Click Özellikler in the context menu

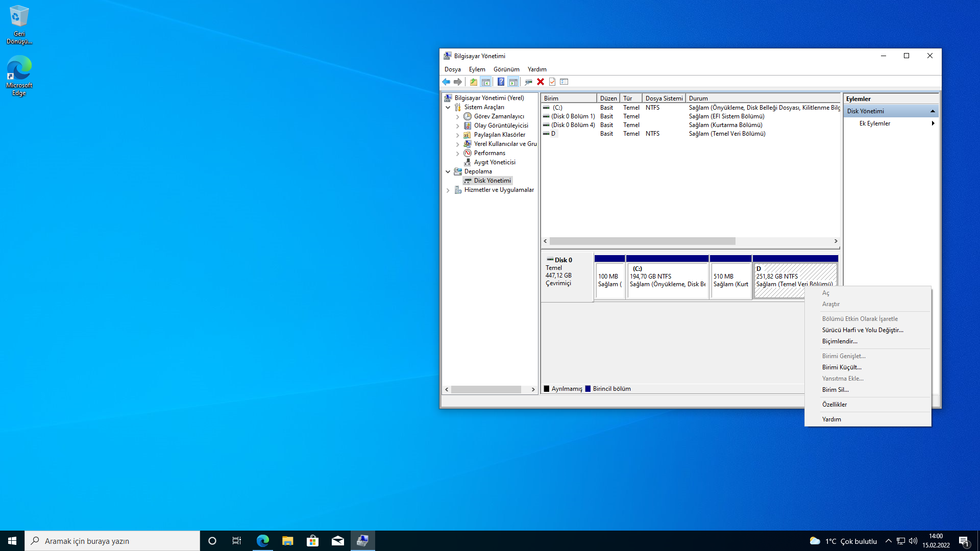[834, 405]
